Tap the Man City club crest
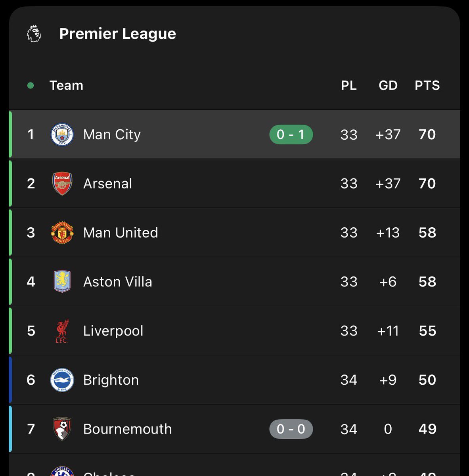 tap(62, 134)
